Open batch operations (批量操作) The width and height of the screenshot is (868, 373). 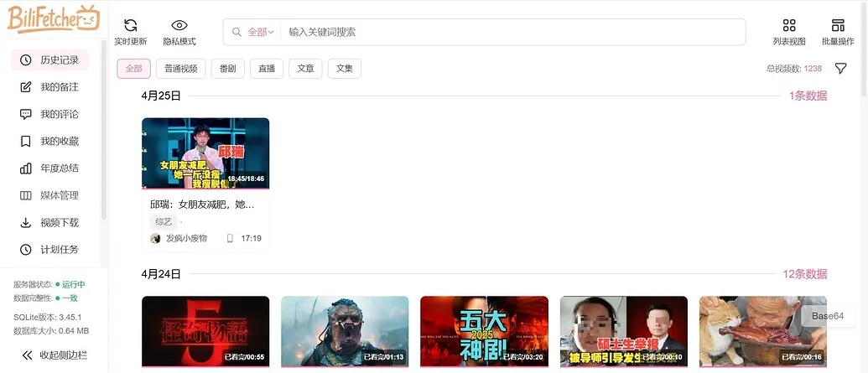(838, 32)
